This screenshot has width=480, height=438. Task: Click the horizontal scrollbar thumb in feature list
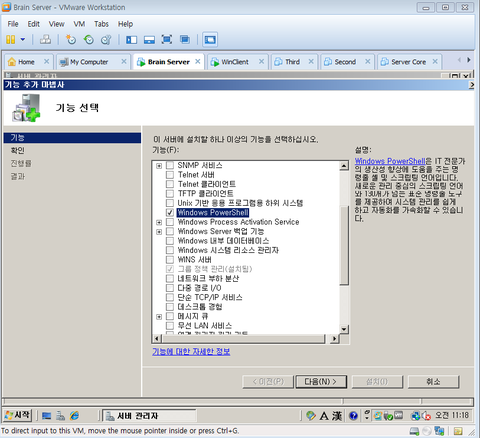pos(243,339)
